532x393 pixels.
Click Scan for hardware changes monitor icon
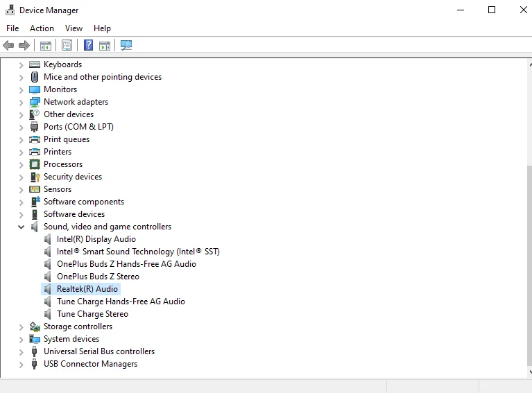(x=126, y=45)
